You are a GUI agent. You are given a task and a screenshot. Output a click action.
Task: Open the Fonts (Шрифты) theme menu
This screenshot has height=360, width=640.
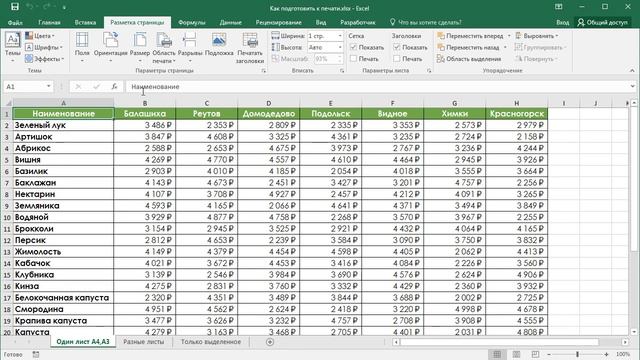click(44, 47)
